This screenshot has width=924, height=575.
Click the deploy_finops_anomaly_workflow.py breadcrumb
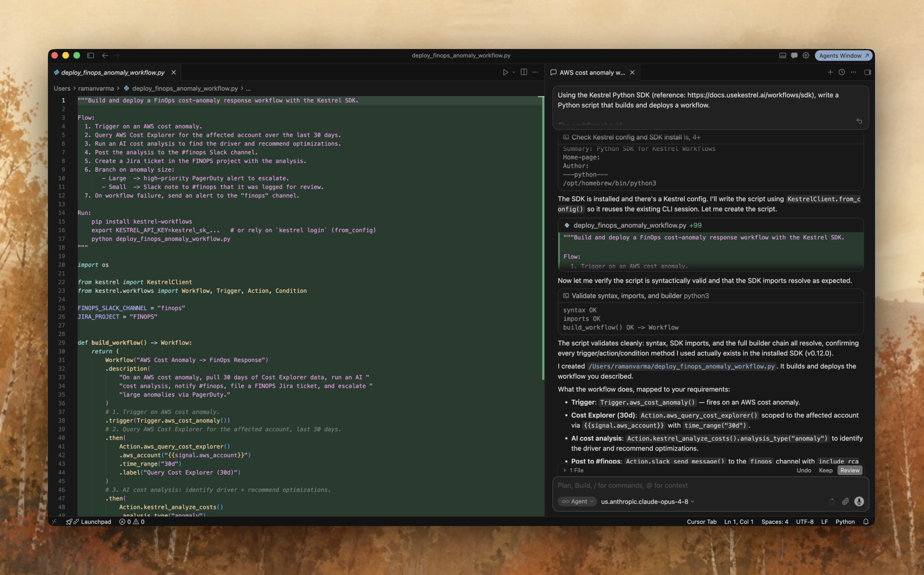coord(185,88)
